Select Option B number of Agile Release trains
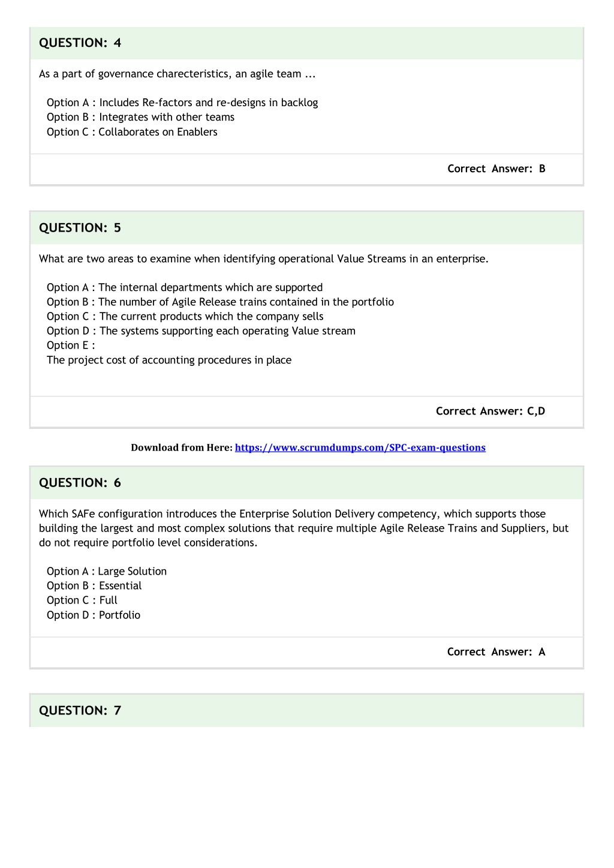The width and height of the screenshot is (614, 868). click(x=220, y=302)
